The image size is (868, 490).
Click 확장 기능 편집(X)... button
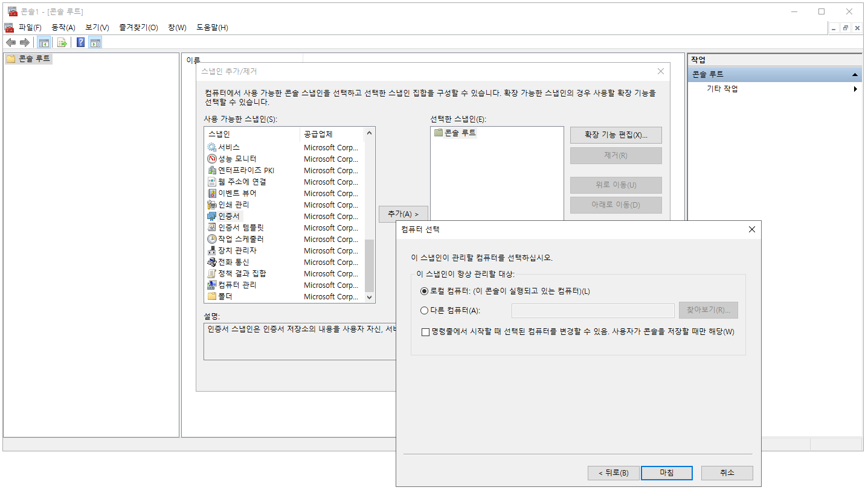click(616, 135)
